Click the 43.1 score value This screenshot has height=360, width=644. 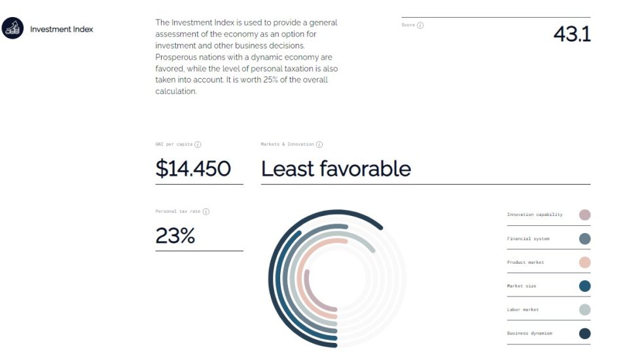pos(571,34)
